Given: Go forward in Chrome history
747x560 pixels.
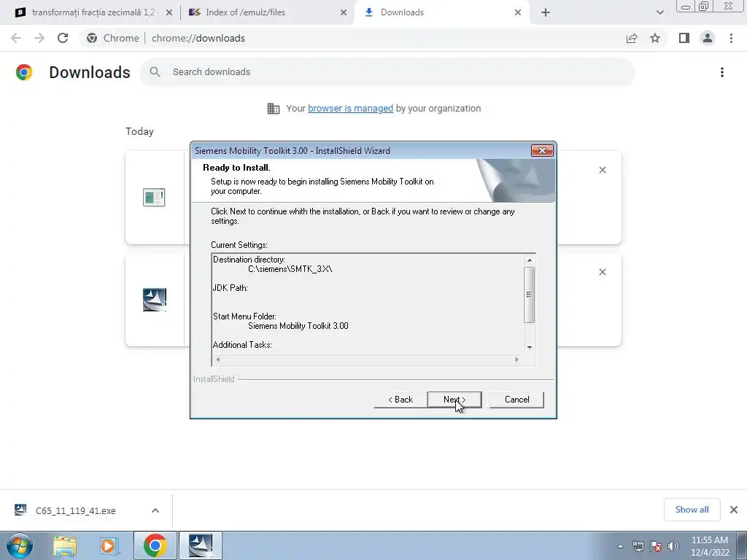Looking at the screenshot, I should [x=39, y=38].
